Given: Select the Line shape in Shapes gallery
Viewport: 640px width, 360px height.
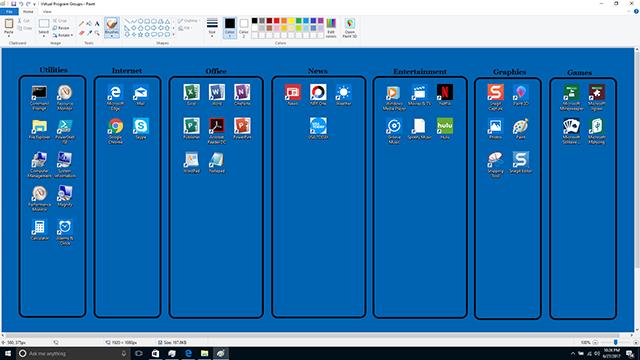Looking at the screenshot, I should click(127, 21).
